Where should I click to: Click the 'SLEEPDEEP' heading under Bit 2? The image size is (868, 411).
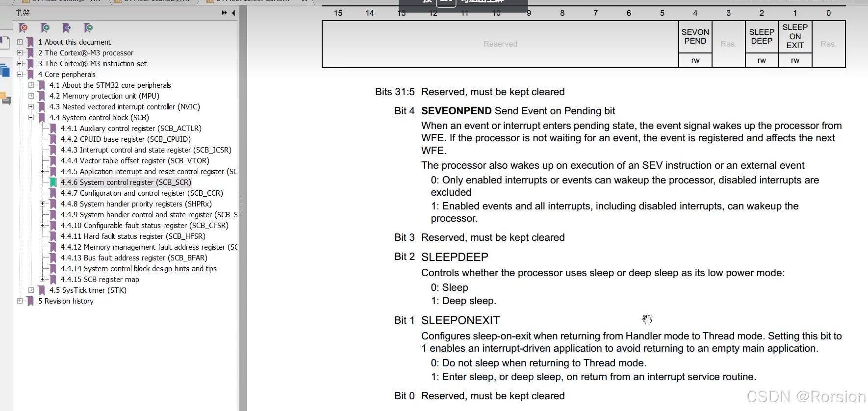(455, 257)
